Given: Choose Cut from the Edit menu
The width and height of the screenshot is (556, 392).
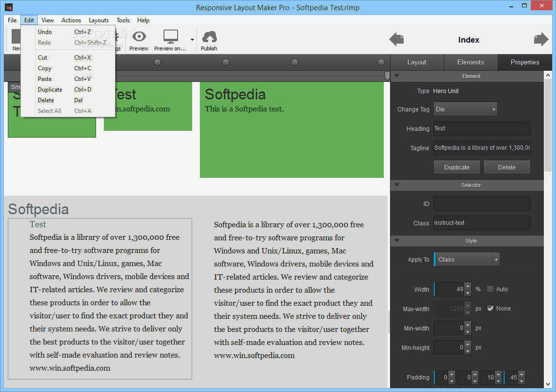Looking at the screenshot, I should [68, 57].
